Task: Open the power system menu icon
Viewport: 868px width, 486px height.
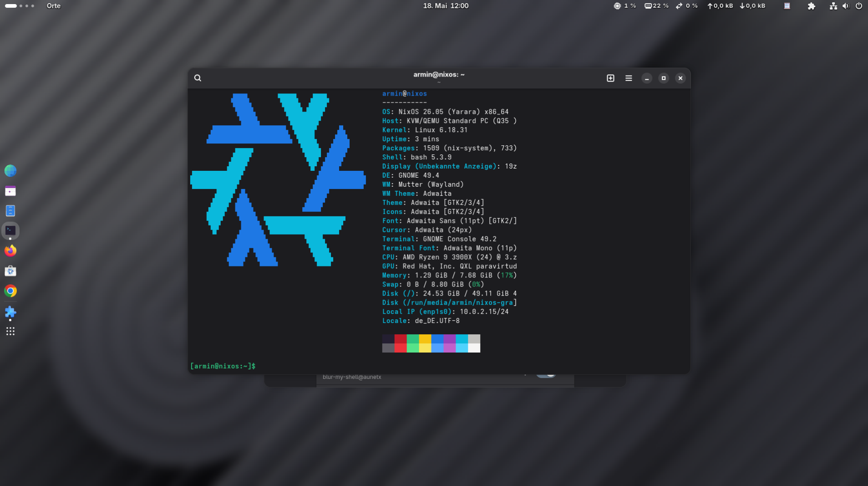Action: click(859, 6)
